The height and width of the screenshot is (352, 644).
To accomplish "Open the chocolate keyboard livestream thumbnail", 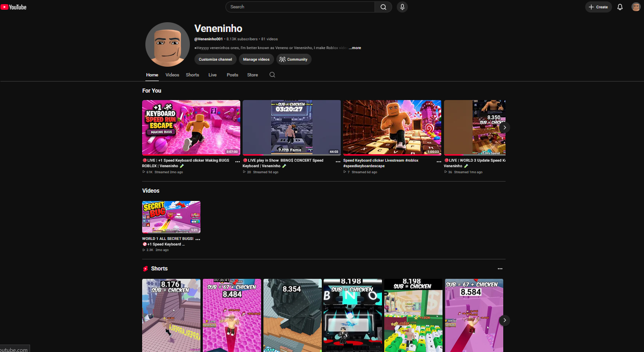I will [x=392, y=127].
